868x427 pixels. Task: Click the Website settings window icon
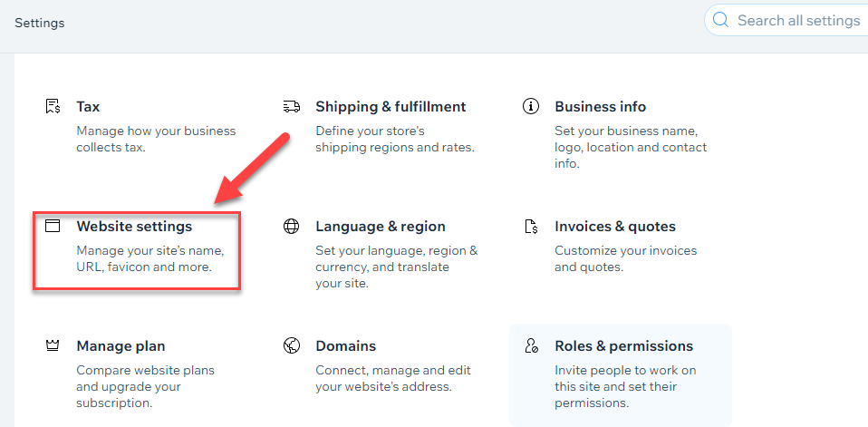tap(53, 226)
